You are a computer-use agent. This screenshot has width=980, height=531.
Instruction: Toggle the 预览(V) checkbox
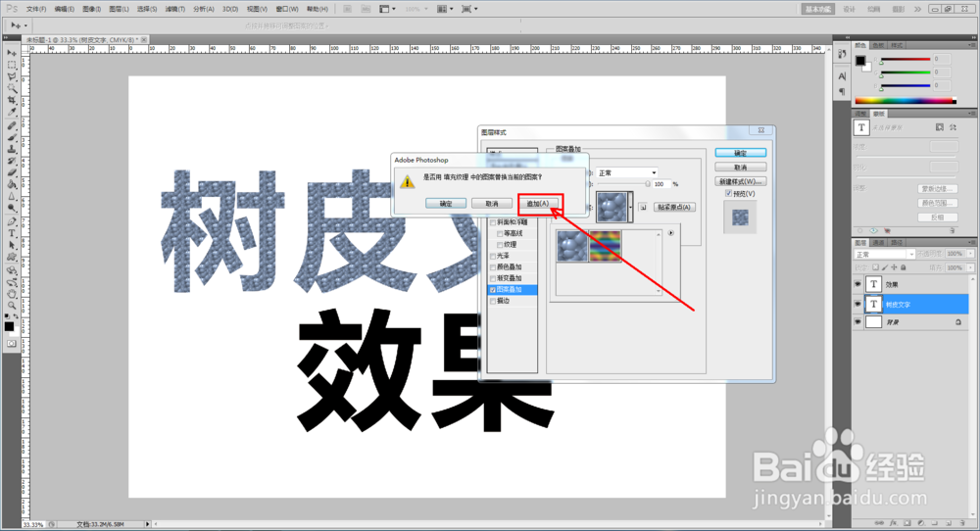pos(728,194)
